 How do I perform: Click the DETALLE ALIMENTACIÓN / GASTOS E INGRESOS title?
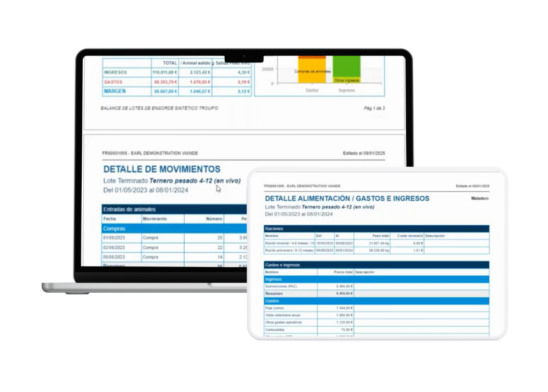[347, 198]
